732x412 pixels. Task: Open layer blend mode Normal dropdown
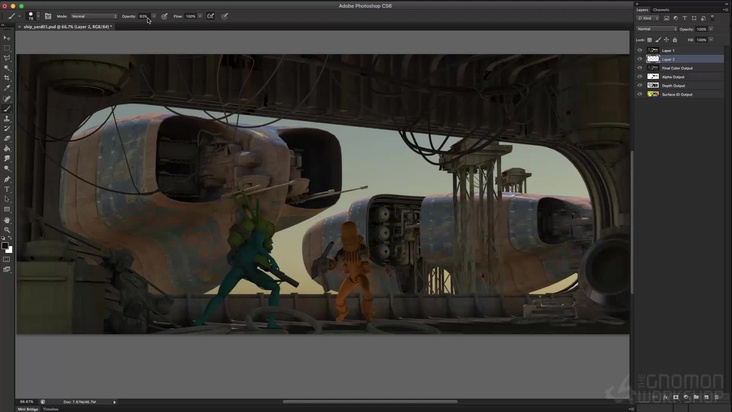point(657,29)
